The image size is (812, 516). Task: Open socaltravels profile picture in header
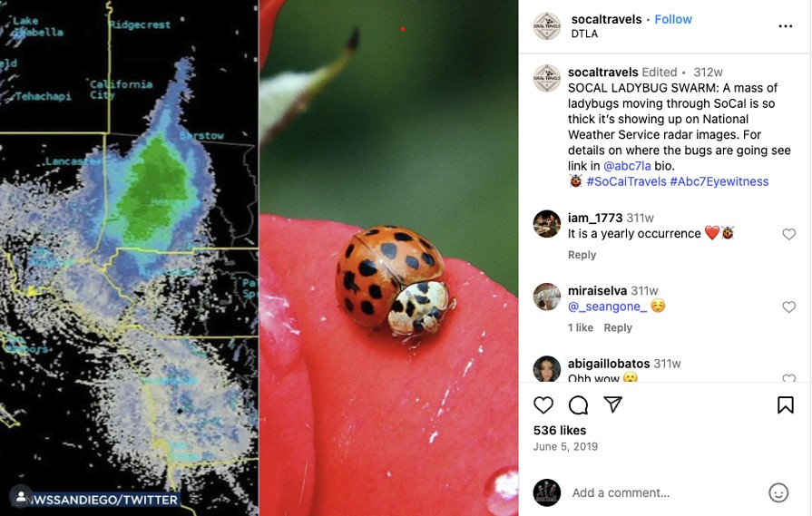click(547, 26)
